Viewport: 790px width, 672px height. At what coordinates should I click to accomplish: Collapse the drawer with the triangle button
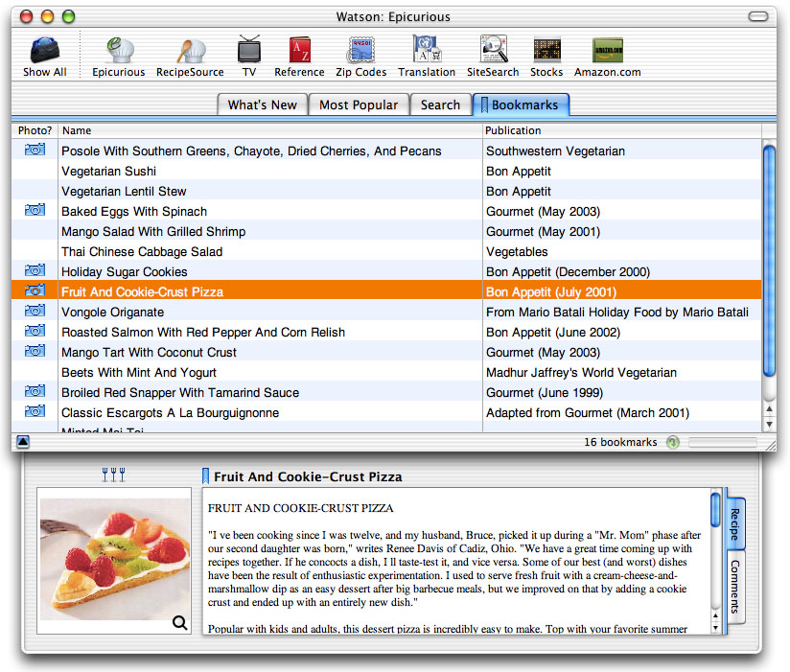point(23,442)
